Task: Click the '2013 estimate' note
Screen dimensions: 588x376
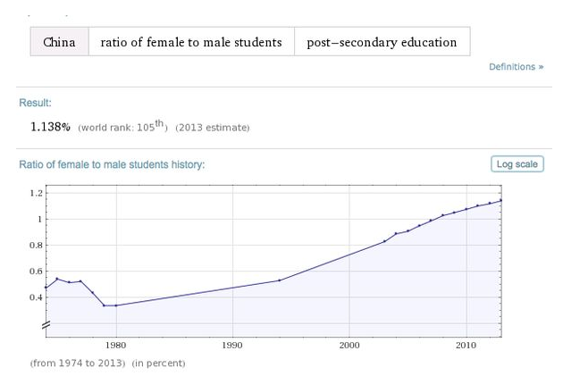Action: point(213,128)
